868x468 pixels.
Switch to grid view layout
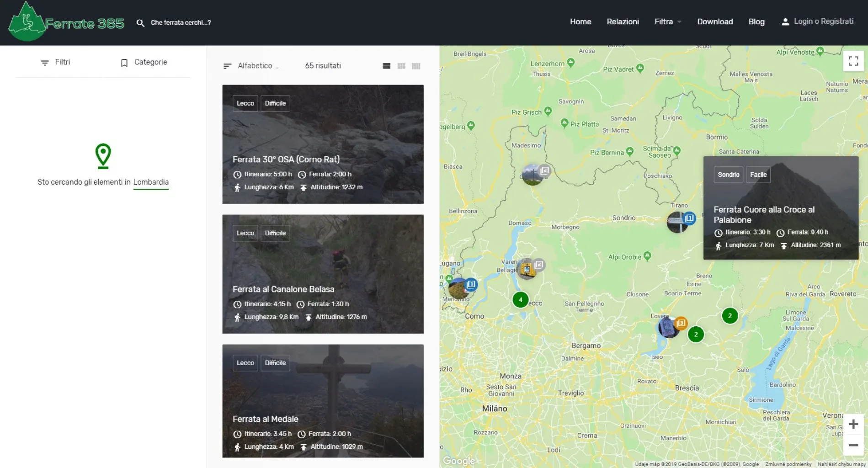[401, 66]
